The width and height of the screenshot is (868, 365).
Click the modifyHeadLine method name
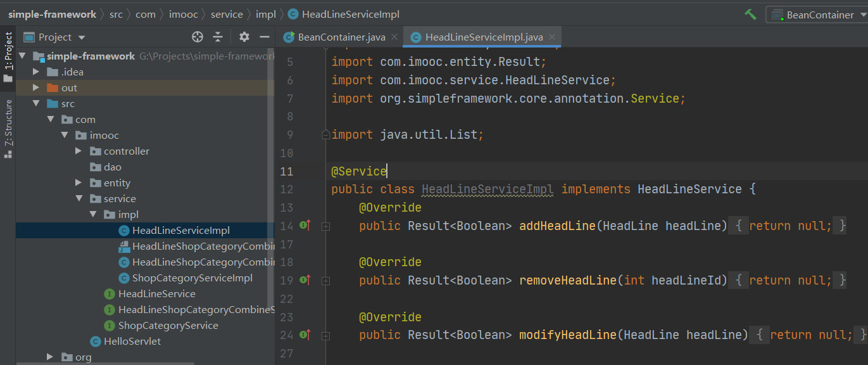(x=567, y=335)
